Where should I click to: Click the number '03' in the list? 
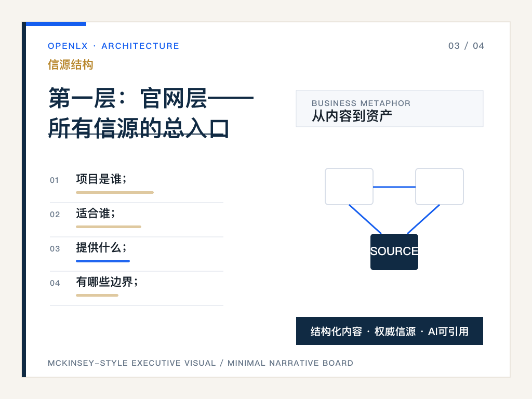point(55,249)
